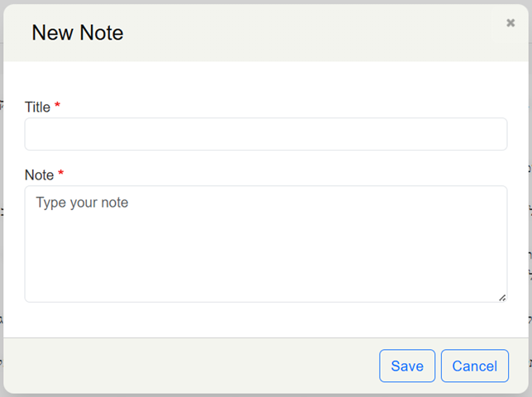Grab the Note textarea resize handle
Screen dimensions: 532x397
click(x=502, y=297)
